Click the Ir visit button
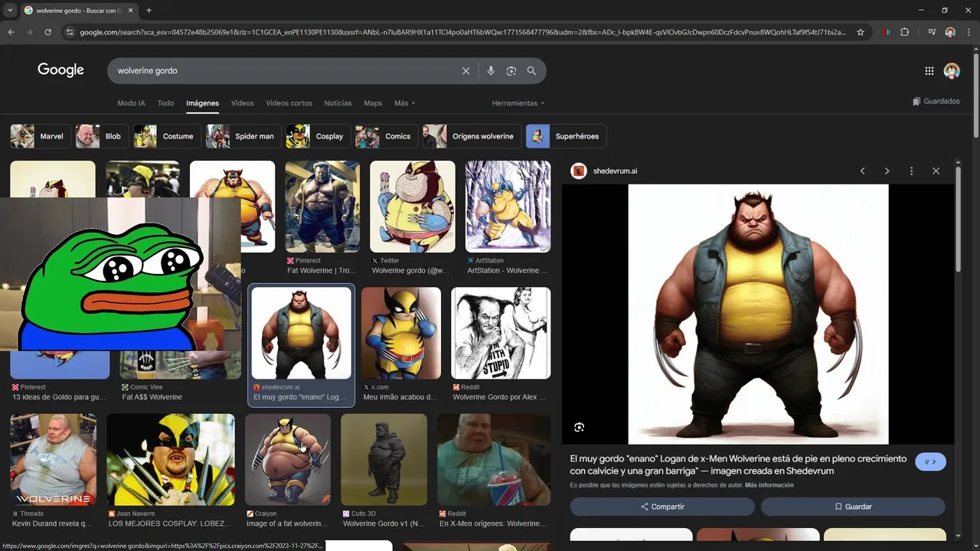 (x=930, y=461)
